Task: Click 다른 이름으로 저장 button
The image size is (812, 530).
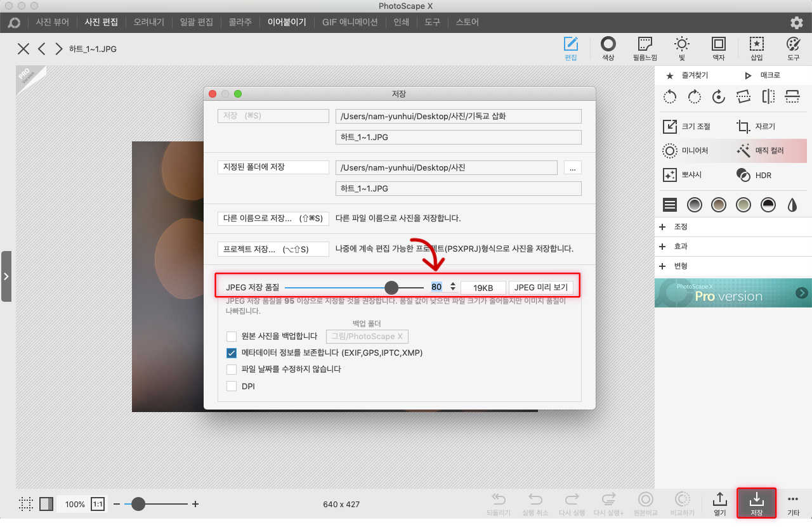Action: [273, 218]
